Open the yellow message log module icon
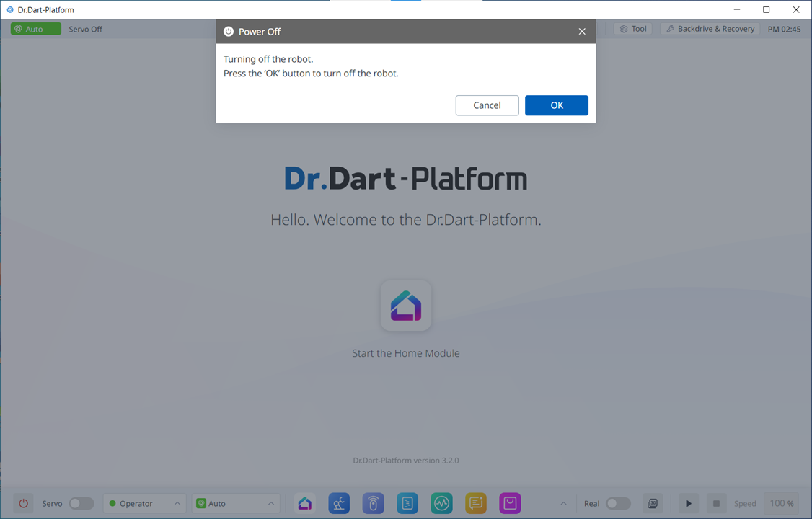The height and width of the screenshot is (519, 812). point(476,503)
